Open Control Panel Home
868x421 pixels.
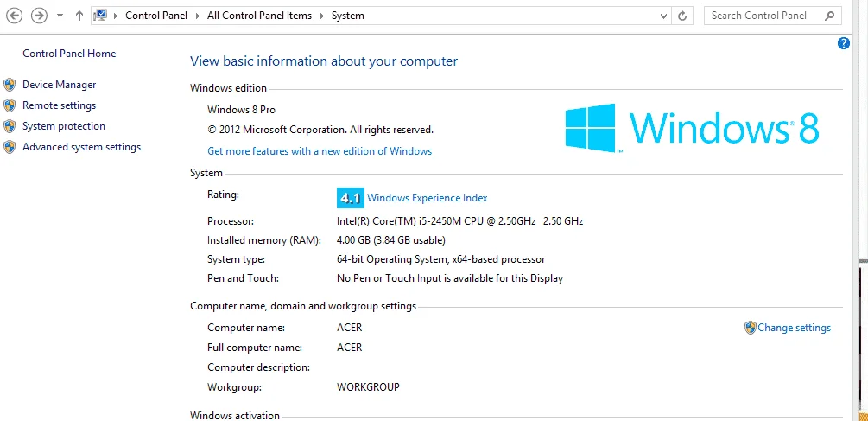coord(69,54)
